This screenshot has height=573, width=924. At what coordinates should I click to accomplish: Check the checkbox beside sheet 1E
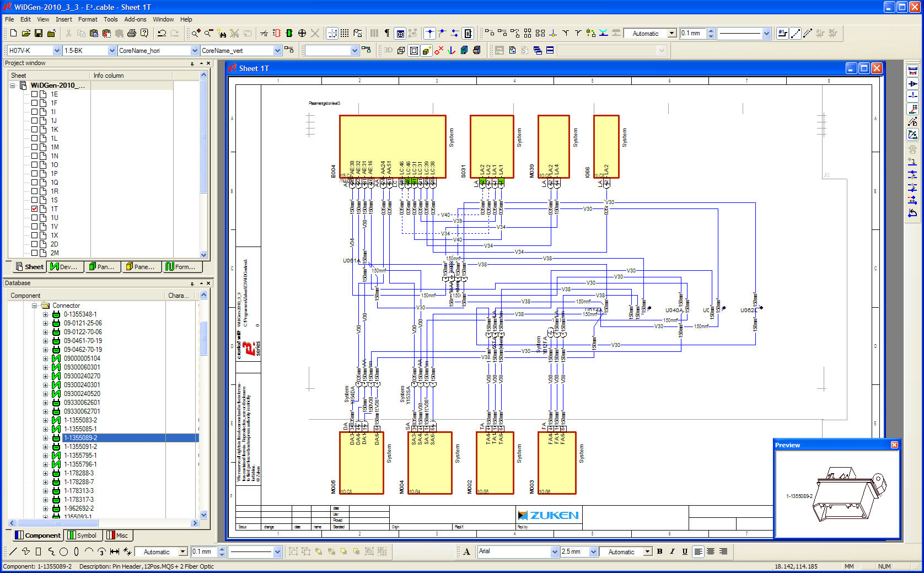tap(34, 94)
